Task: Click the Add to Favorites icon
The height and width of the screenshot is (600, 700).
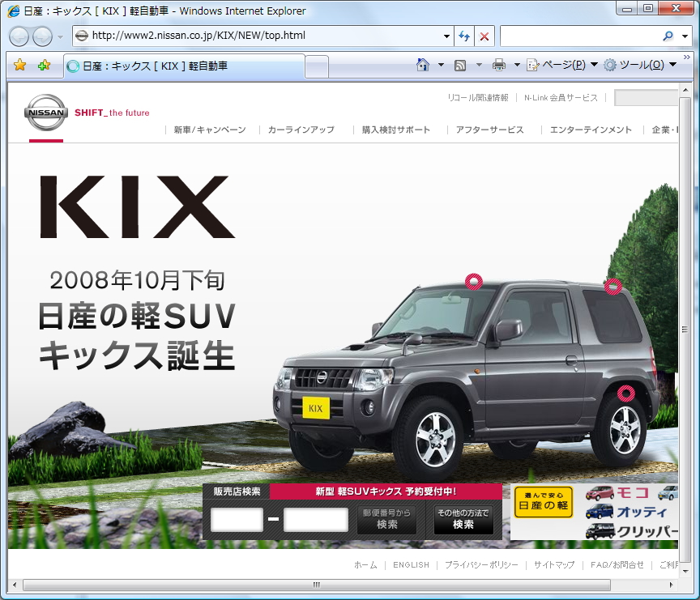Action: (x=44, y=66)
